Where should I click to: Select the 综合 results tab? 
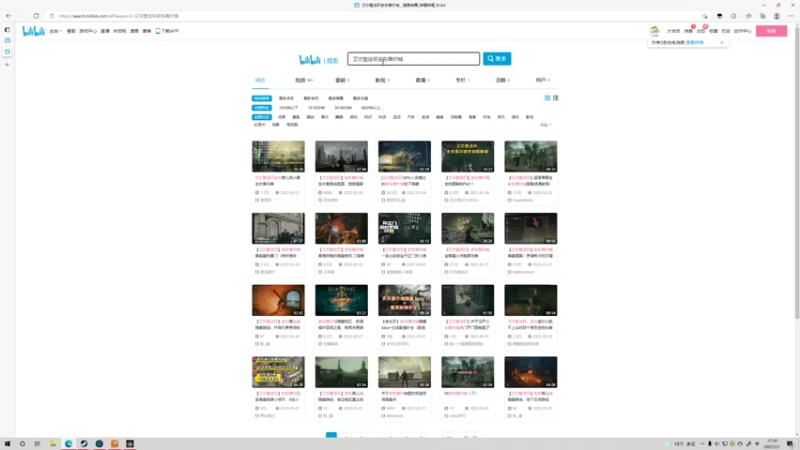tap(260, 80)
